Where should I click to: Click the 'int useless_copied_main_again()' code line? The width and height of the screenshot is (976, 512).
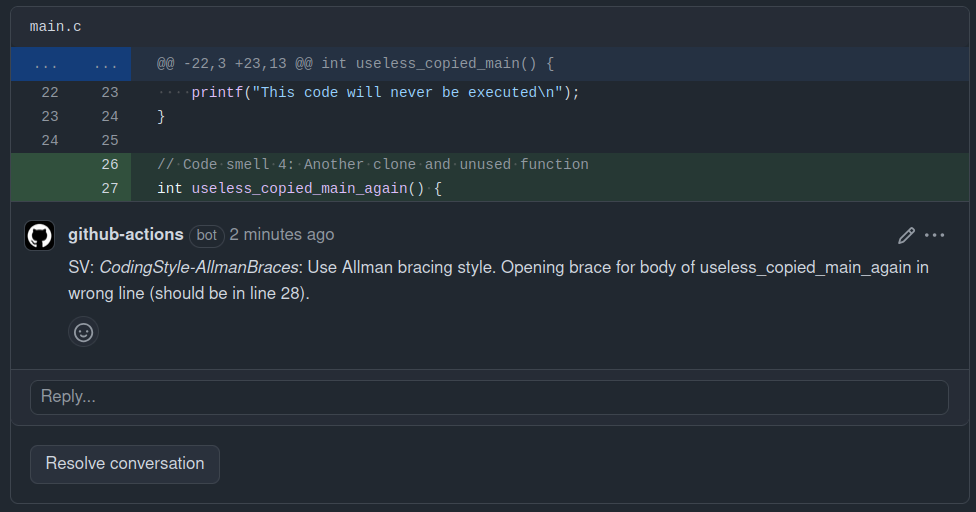pos(299,189)
